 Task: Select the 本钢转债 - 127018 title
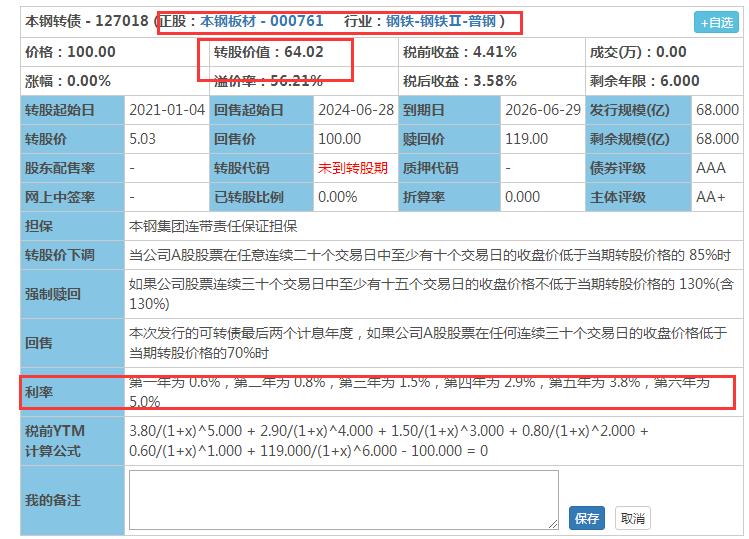click(x=86, y=21)
